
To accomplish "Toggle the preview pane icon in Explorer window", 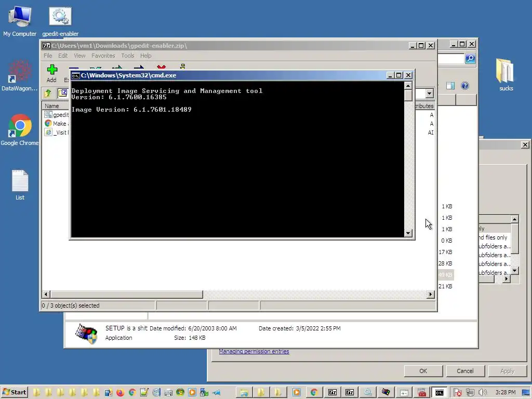I will [x=450, y=86].
